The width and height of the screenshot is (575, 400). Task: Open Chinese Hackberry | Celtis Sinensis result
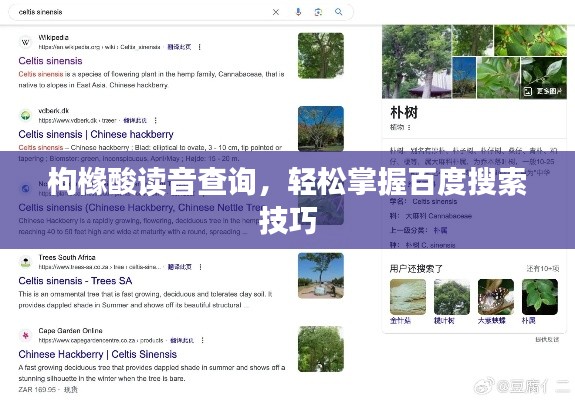pyautogui.click(x=98, y=354)
